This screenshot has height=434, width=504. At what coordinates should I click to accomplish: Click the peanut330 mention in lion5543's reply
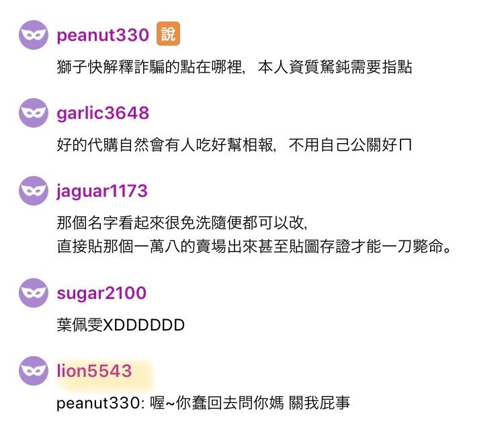100,403
